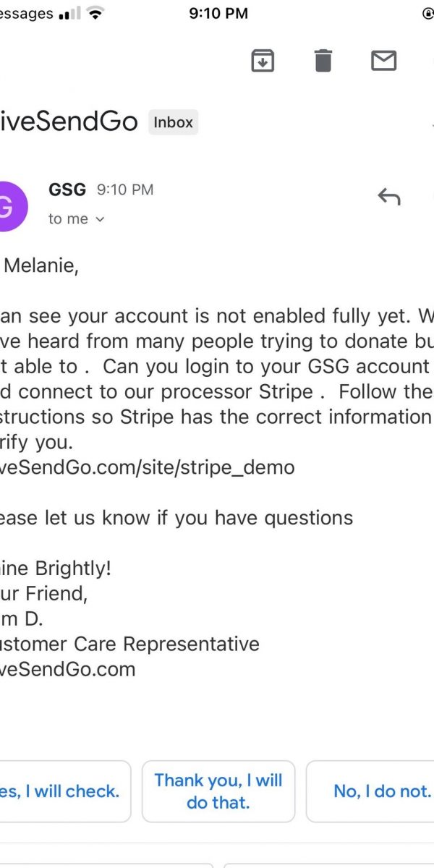Tap the 9:10 PM email timestamp

[x=125, y=190]
